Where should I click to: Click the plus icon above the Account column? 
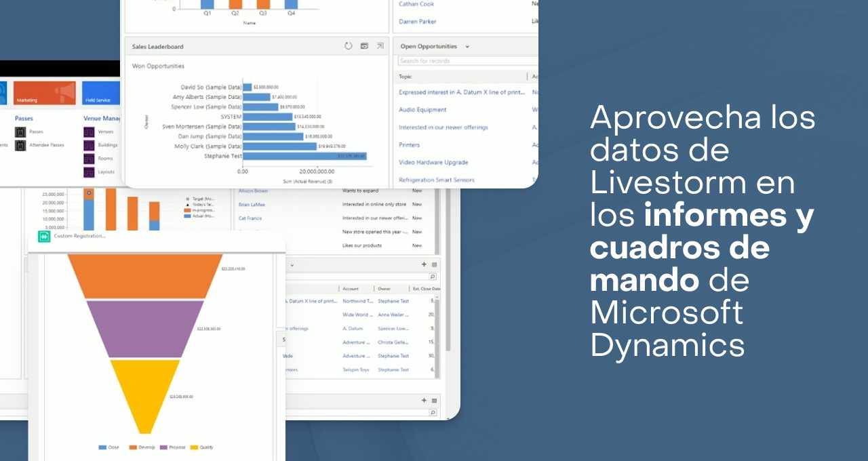425,264
